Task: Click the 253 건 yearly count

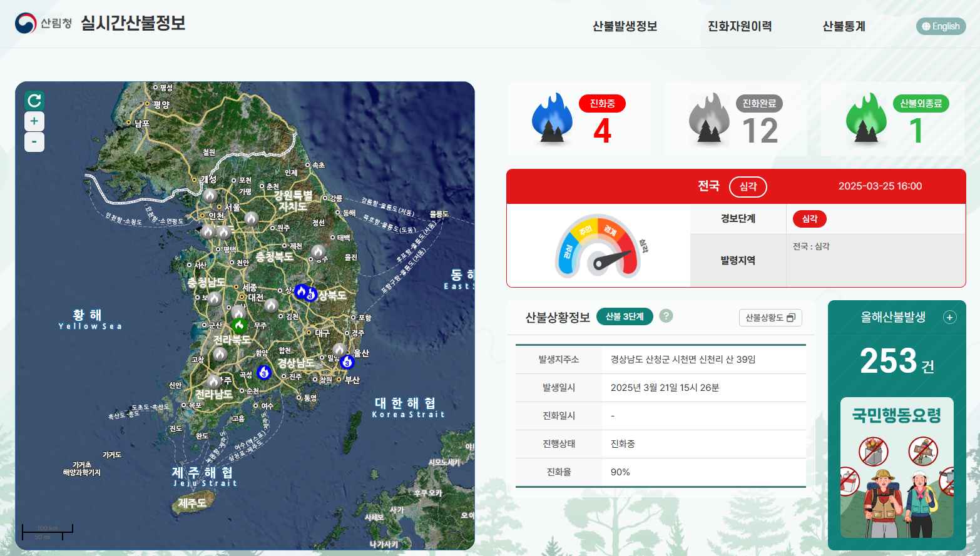Action: click(897, 361)
